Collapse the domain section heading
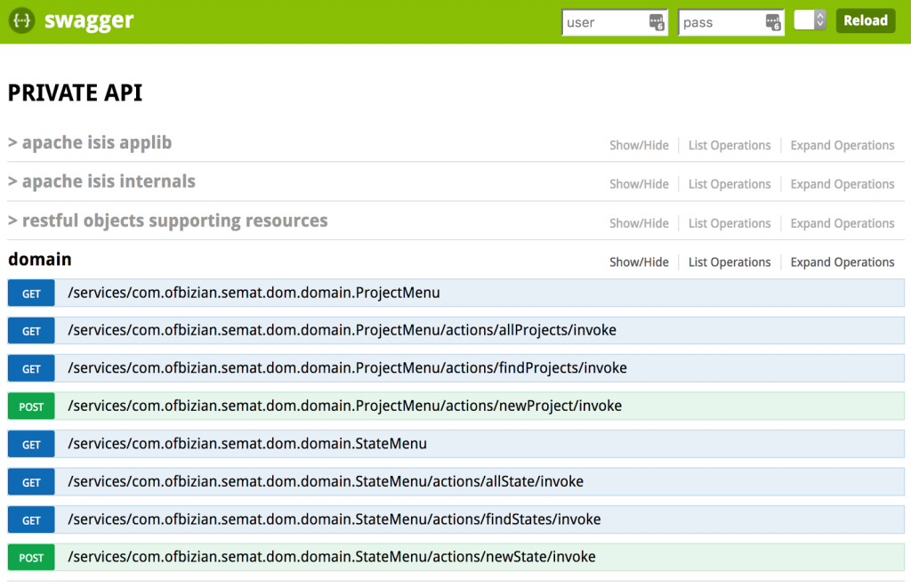Image resolution: width=911 pixels, height=588 pixels. (x=40, y=259)
